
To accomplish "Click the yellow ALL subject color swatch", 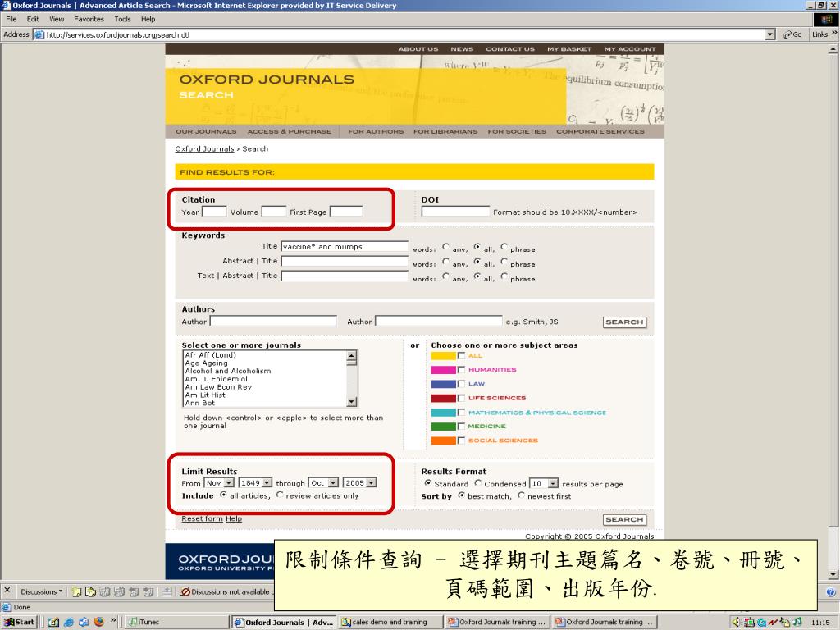I will tap(443, 356).
